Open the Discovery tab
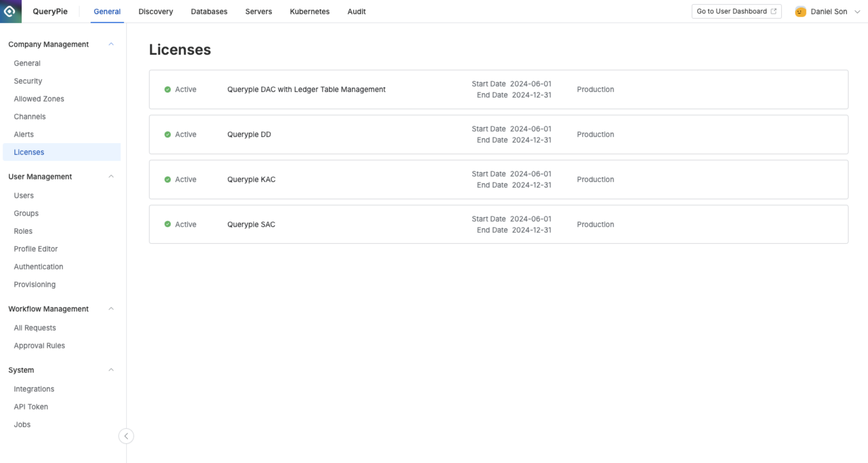 coord(156,11)
